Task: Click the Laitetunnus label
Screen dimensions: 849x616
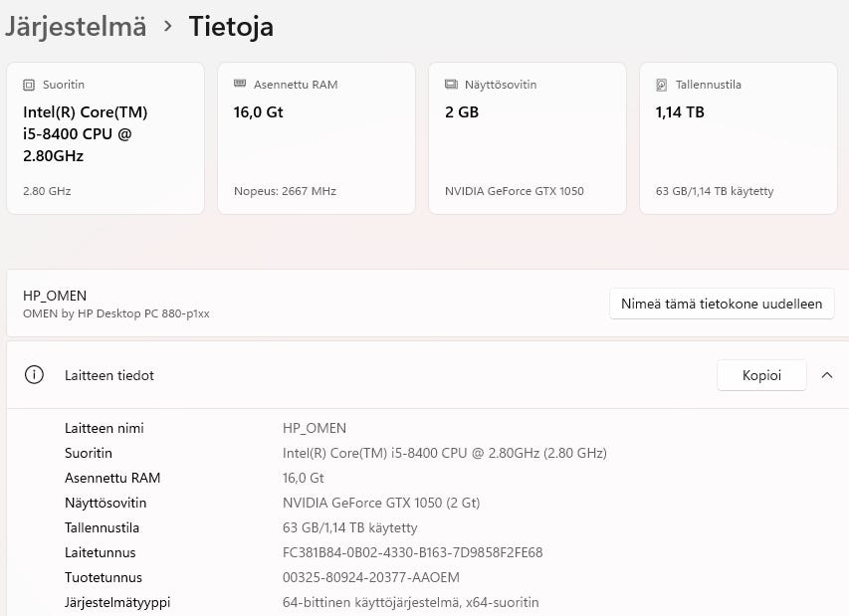Action: point(101,552)
